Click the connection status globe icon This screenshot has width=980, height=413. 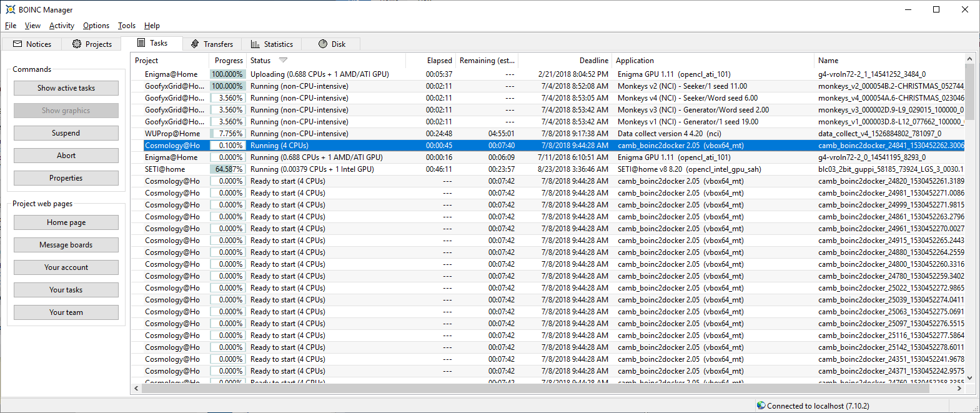761,406
